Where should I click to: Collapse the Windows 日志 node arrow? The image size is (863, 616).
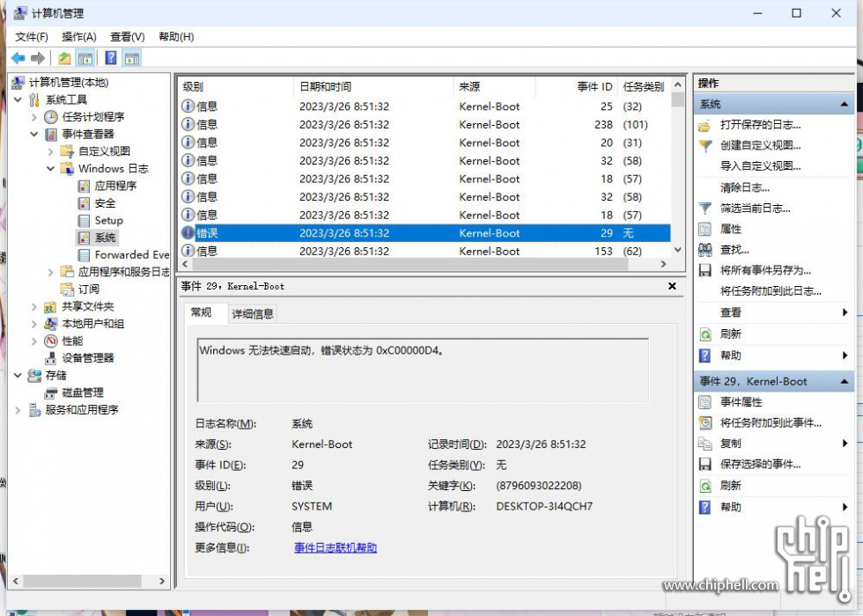[x=51, y=168]
